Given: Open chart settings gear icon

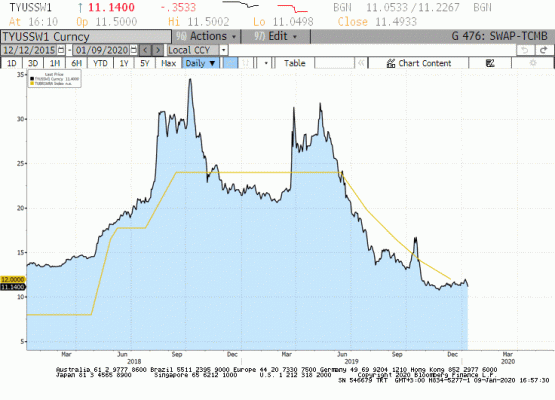Looking at the screenshot, I should coord(533,63).
